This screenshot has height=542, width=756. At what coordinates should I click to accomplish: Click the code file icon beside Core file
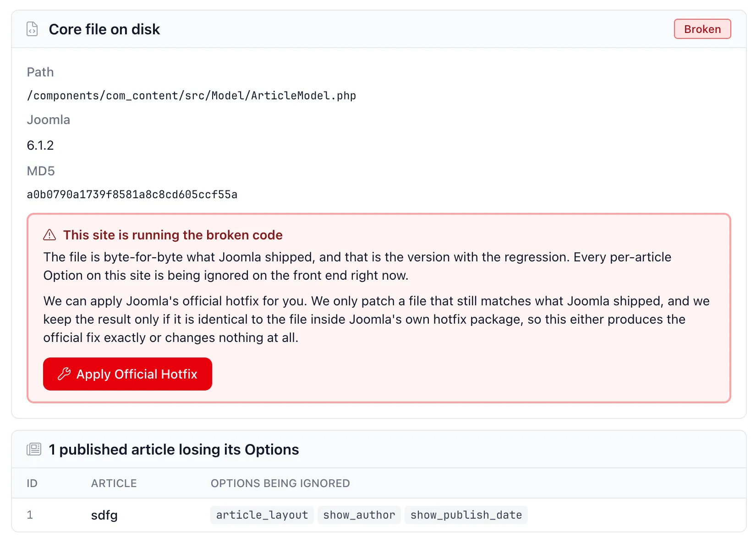click(x=32, y=29)
